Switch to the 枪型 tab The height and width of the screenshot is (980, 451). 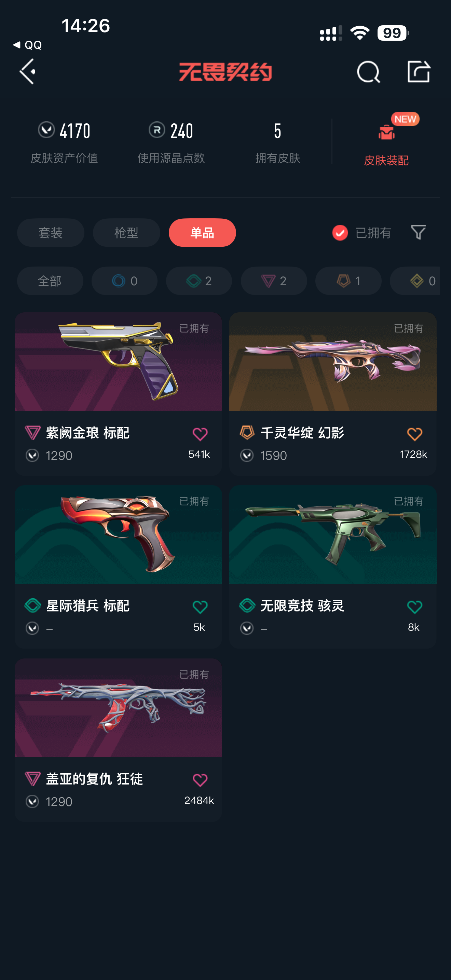point(126,232)
